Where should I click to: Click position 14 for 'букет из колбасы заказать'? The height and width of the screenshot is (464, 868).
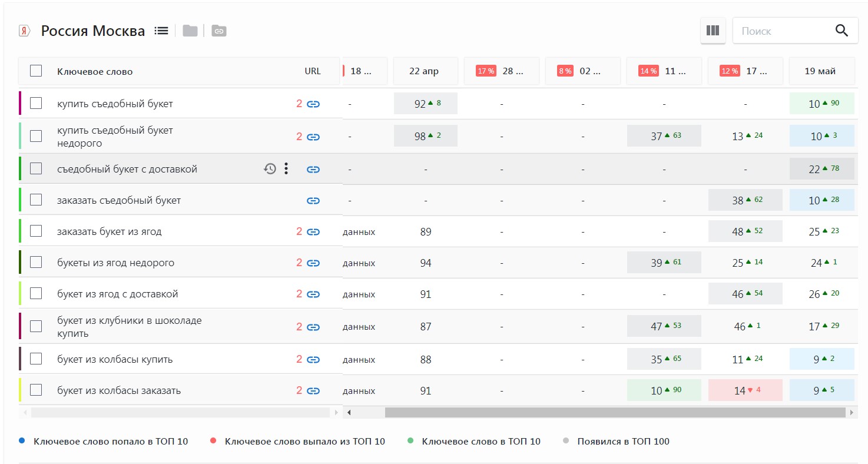745,390
